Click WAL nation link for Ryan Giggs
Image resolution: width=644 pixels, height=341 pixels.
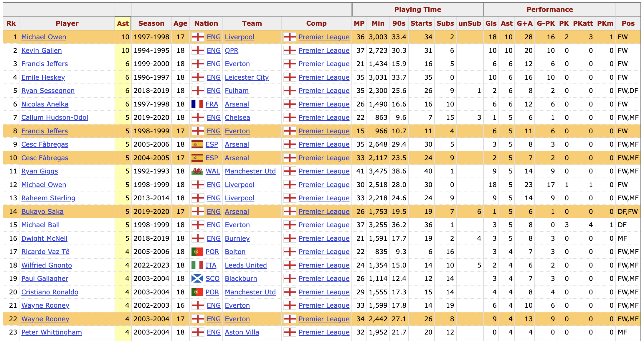pyautogui.click(x=213, y=171)
